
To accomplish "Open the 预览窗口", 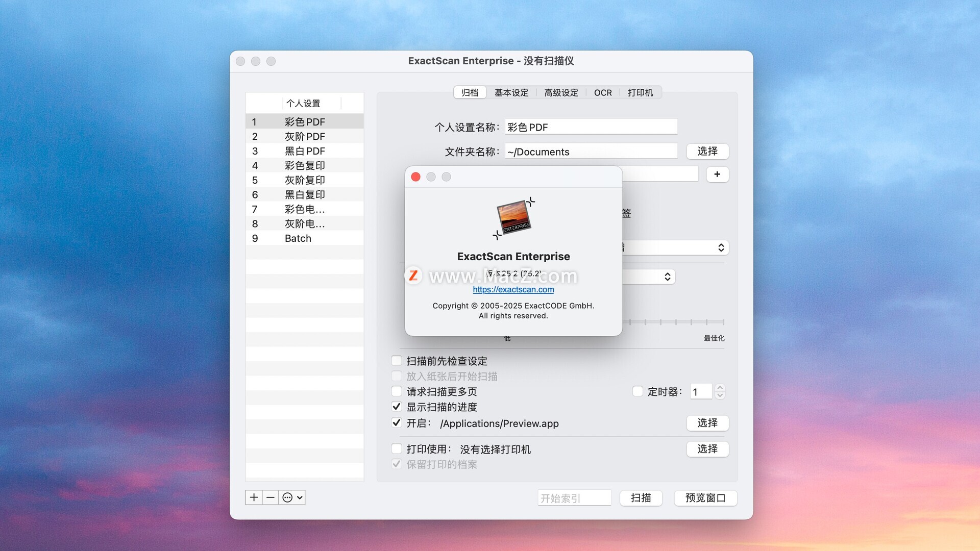I will (x=705, y=498).
